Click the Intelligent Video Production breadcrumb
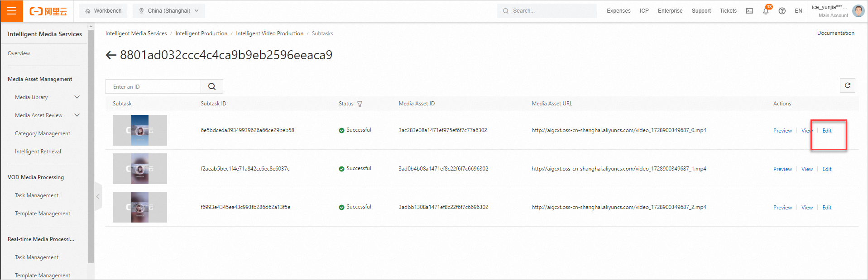Screen dimensions: 868x280 pos(269,33)
